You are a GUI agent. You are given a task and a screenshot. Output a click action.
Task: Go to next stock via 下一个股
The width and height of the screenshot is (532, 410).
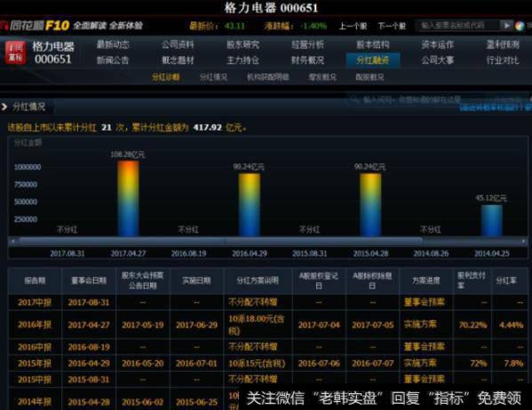(x=392, y=26)
